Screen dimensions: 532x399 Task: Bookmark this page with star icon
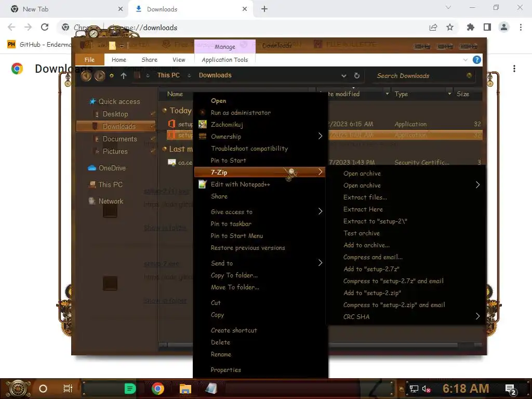click(x=450, y=27)
